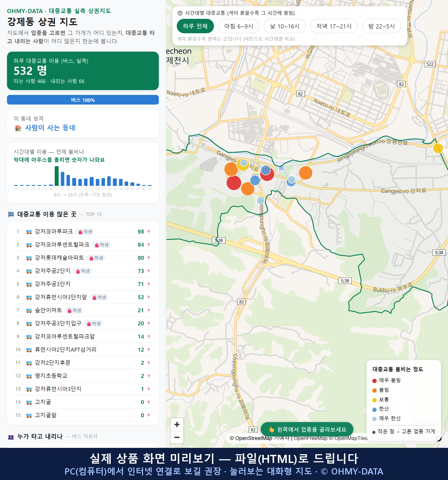This screenshot has width=448, height=480.
Task: Click the 84 count for 강저코아루센트럴파크
Action: tap(141, 245)
